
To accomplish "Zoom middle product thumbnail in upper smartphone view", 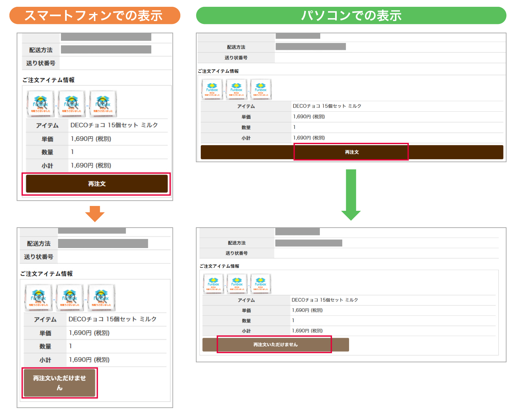I will coord(72,104).
